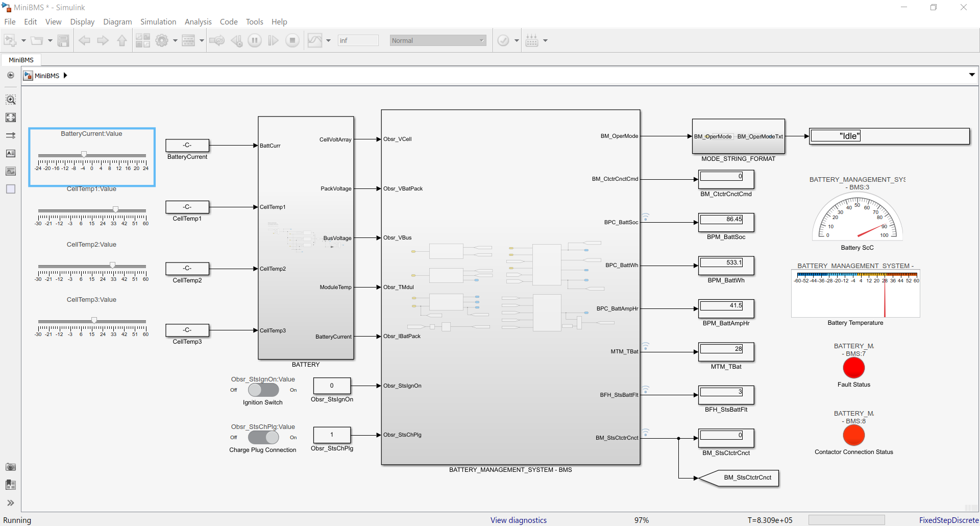Select the Area rectangle palette tool
Screen dimensions: 980x526
11,189
